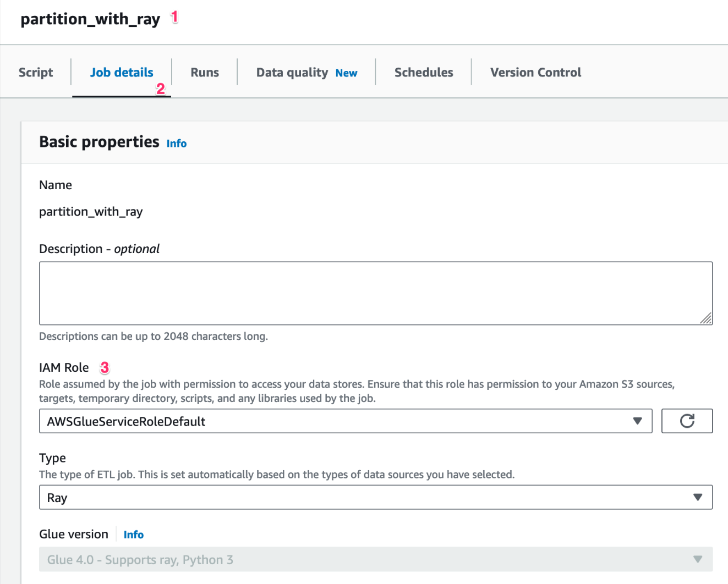The width and height of the screenshot is (728, 584).
Task: Click the Glue version dropdown arrow
Action: tap(698, 559)
